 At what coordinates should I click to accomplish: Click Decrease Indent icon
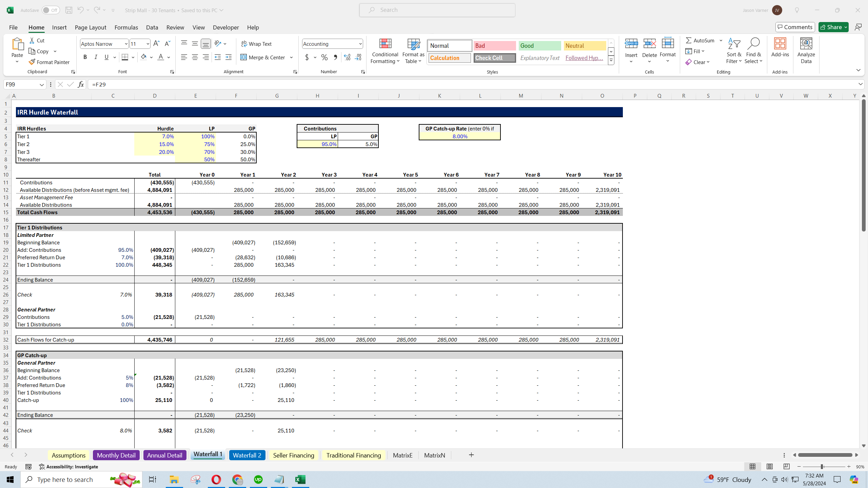pyautogui.click(x=218, y=57)
